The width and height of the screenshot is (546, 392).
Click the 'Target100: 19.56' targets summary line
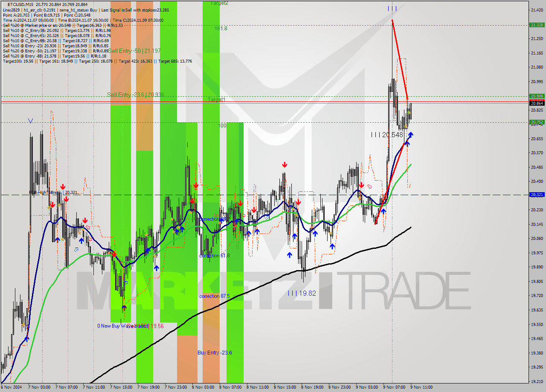click(x=97, y=61)
